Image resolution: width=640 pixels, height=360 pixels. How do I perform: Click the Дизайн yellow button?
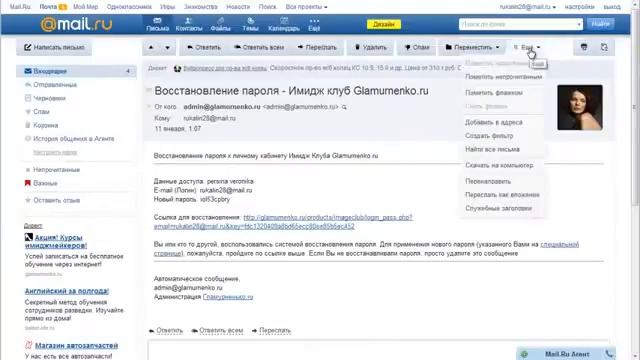coord(384,24)
